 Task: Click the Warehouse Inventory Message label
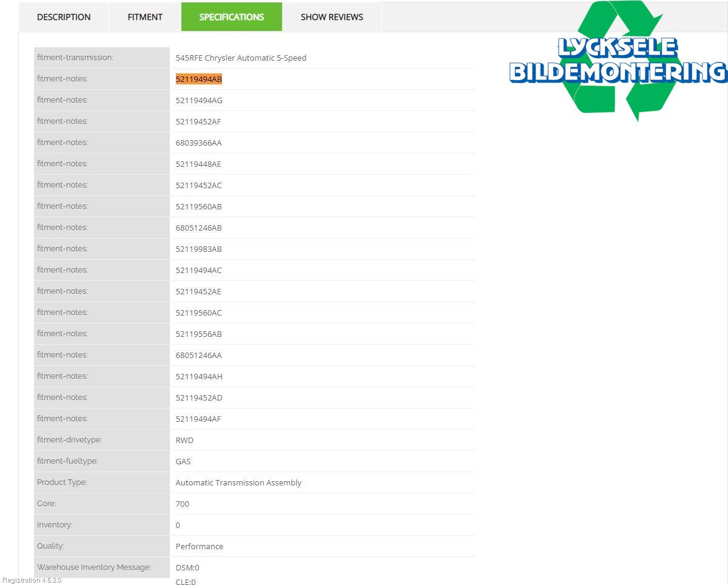pos(94,567)
